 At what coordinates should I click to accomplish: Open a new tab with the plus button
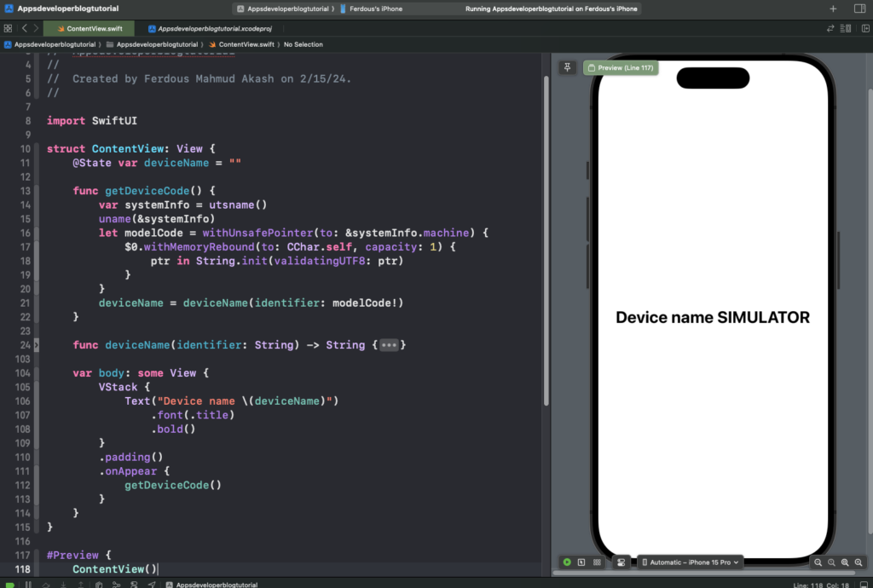pyautogui.click(x=832, y=9)
